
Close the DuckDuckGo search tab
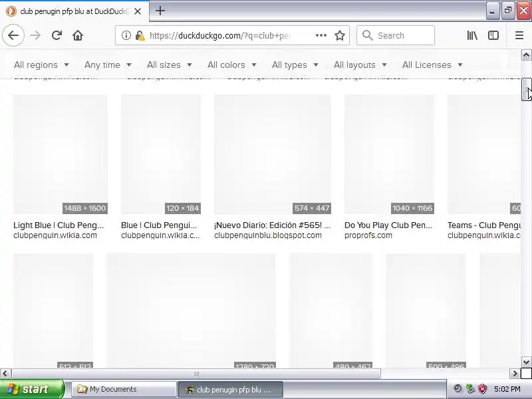pyautogui.click(x=138, y=11)
